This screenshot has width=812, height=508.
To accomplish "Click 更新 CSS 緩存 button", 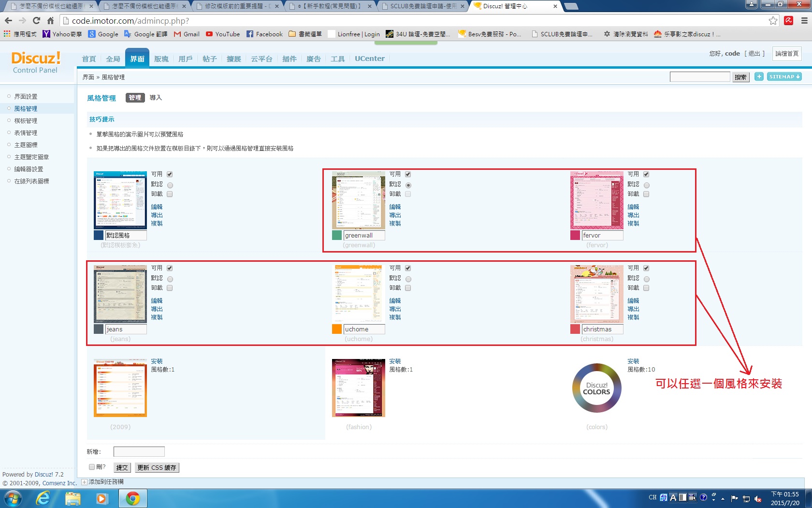I will click(x=157, y=468).
